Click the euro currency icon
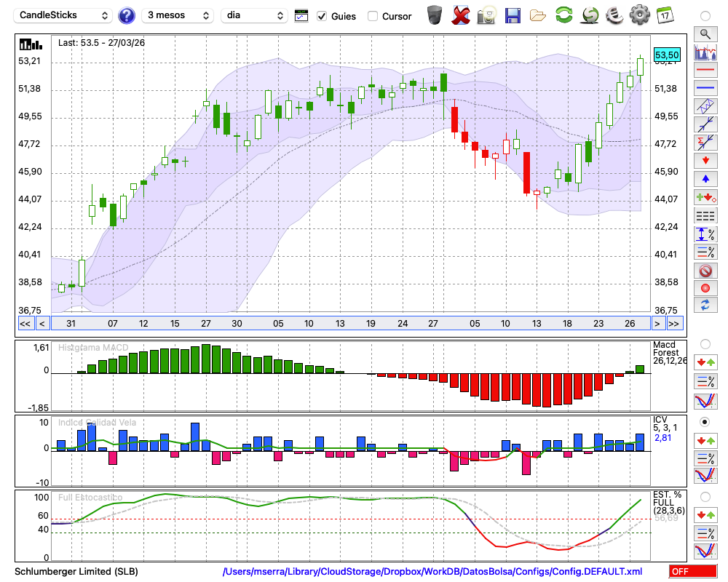The image size is (728, 582). click(614, 15)
